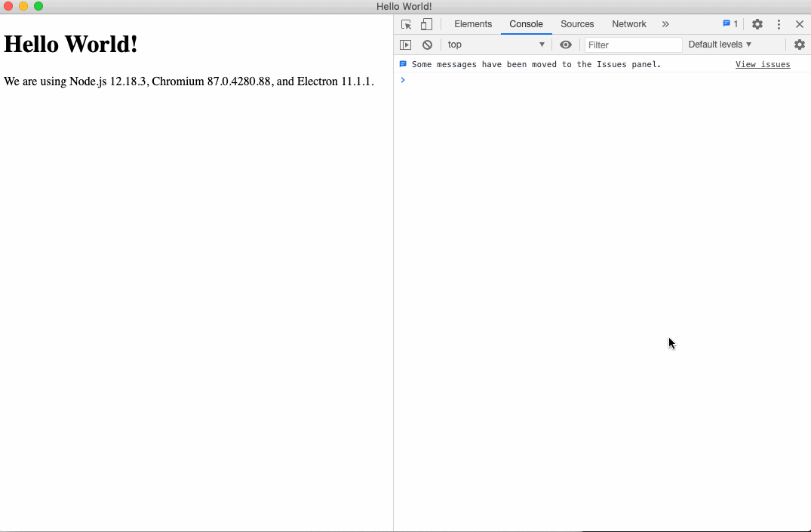Expand more DevTools tabs chevron

tap(665, 24)
